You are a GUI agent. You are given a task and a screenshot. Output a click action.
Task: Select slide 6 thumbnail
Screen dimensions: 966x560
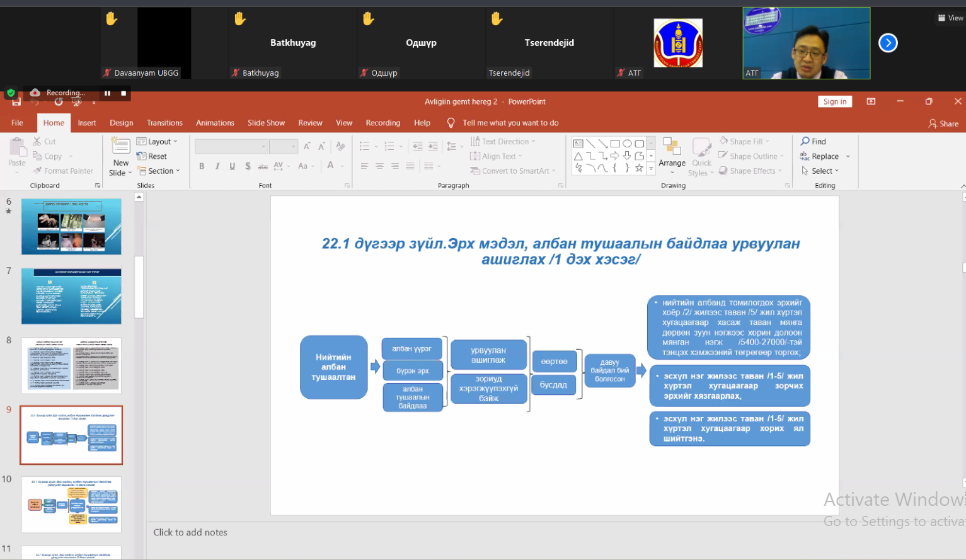pyautogui.click(x=71, y=227)
